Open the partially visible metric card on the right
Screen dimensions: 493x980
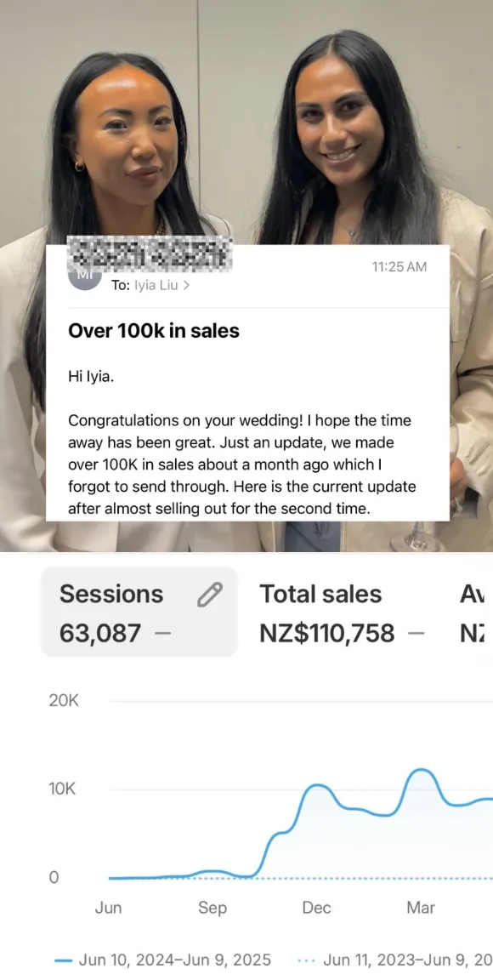click(473, 612)
